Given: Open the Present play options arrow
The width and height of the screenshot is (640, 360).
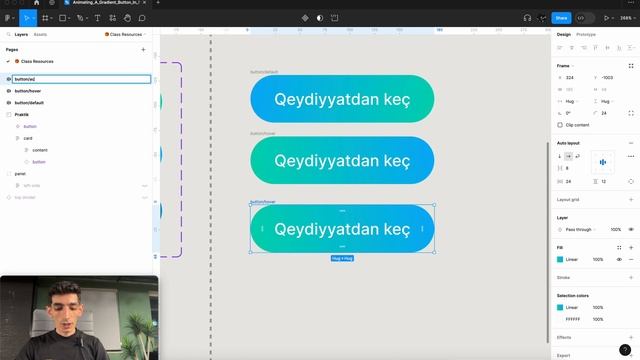Looking at the screenshot, I should coord(613,18).
